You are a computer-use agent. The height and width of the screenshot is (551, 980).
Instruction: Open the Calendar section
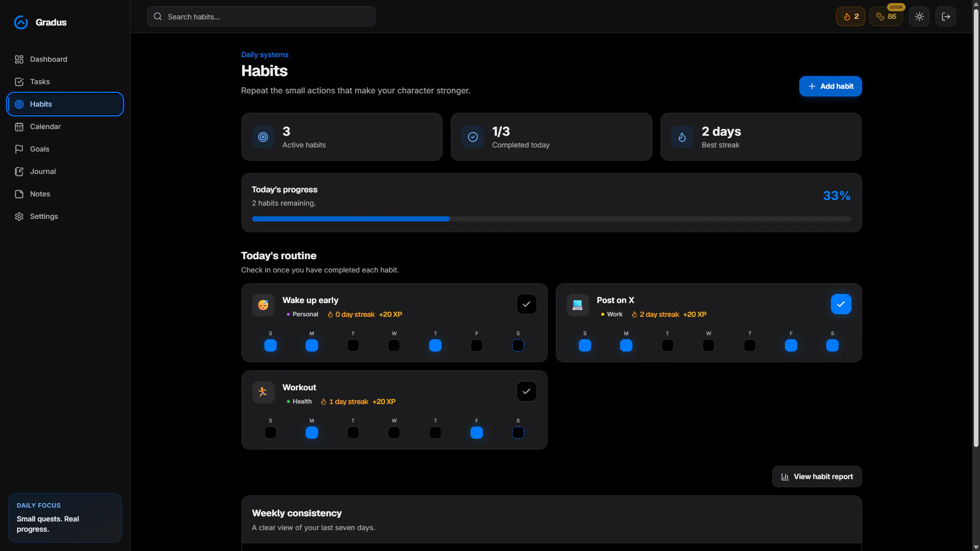click(65, 127)
